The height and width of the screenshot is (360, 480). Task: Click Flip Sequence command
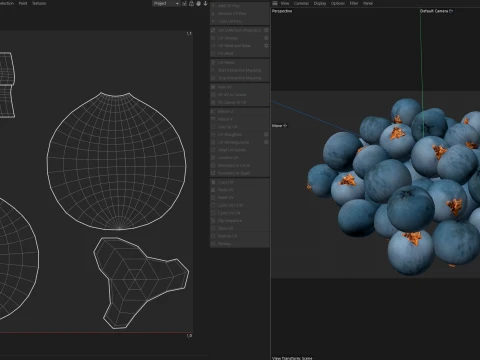[x=240, y=221]
